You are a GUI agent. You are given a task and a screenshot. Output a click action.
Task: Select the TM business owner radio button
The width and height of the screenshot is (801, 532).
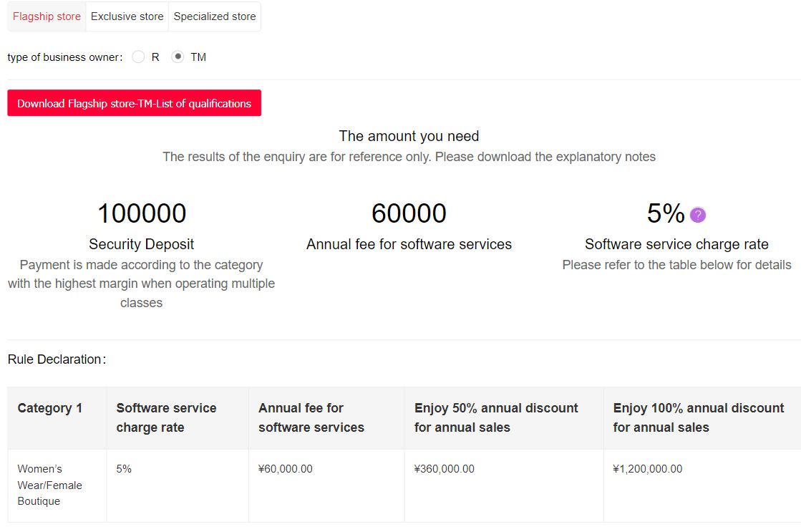pos(178,57)
